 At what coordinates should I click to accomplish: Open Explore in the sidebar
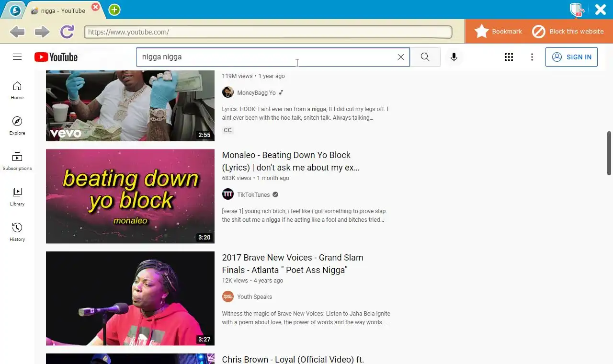pyautogui.click(x=17, y=126)
